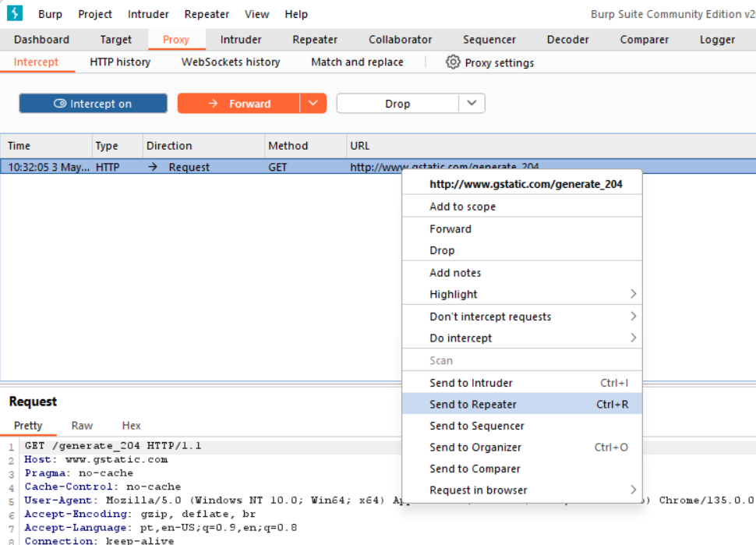The width and height of the screenshot is (756, 545).
Task: Choose Add to scope in context menu
Action: [x=522, y=207]
